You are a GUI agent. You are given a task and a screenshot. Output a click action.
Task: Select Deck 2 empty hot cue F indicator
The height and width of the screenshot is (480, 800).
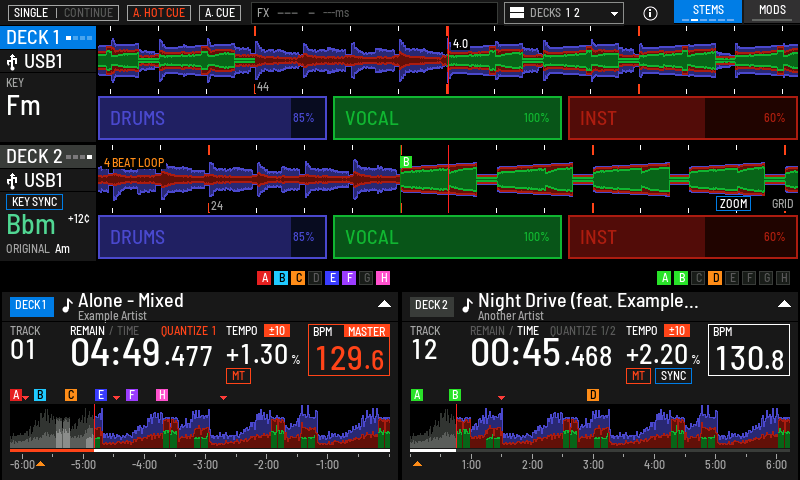click(x=749, y=278)
